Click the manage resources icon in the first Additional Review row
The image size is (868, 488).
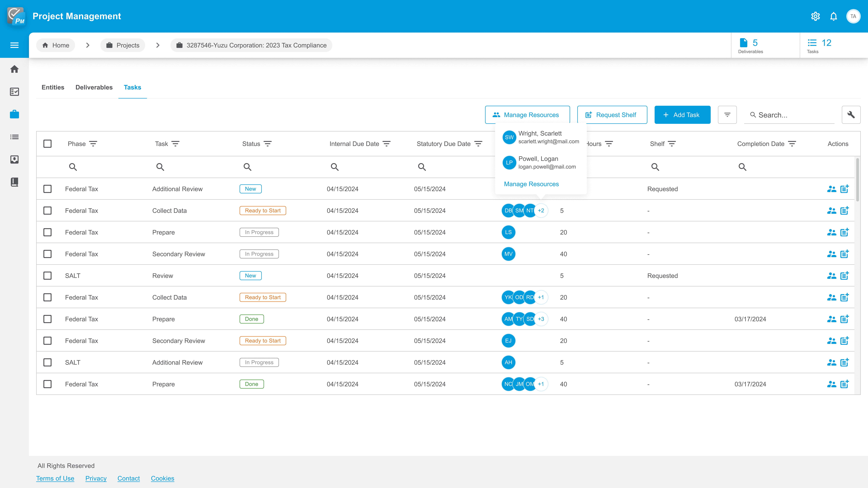tap(832, 189)
